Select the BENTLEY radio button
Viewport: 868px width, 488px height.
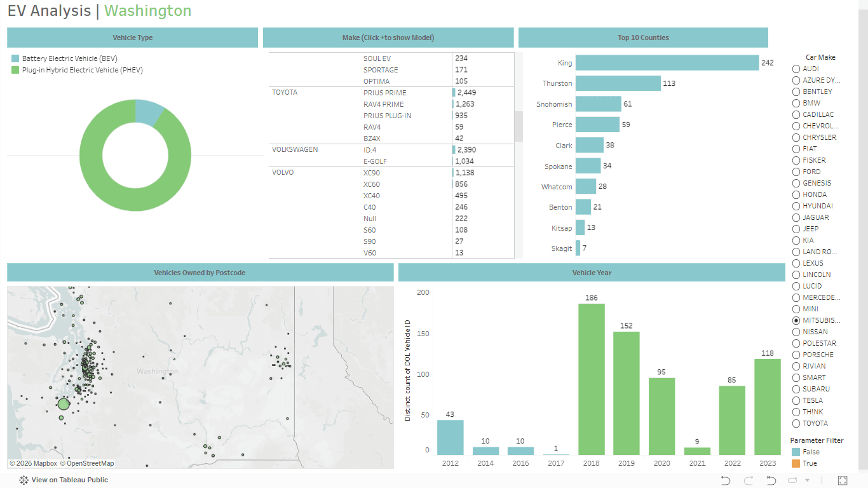pos(796,91)
